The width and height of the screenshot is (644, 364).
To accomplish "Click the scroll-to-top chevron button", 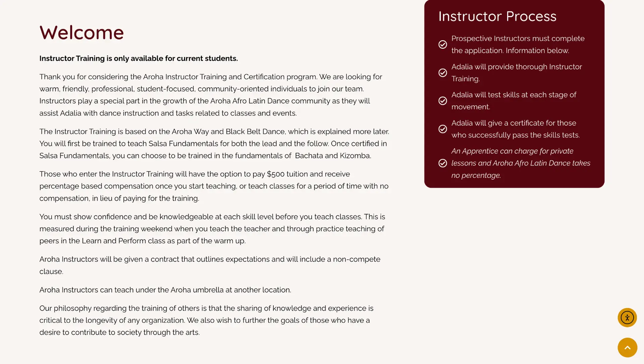I will point(627,347).
